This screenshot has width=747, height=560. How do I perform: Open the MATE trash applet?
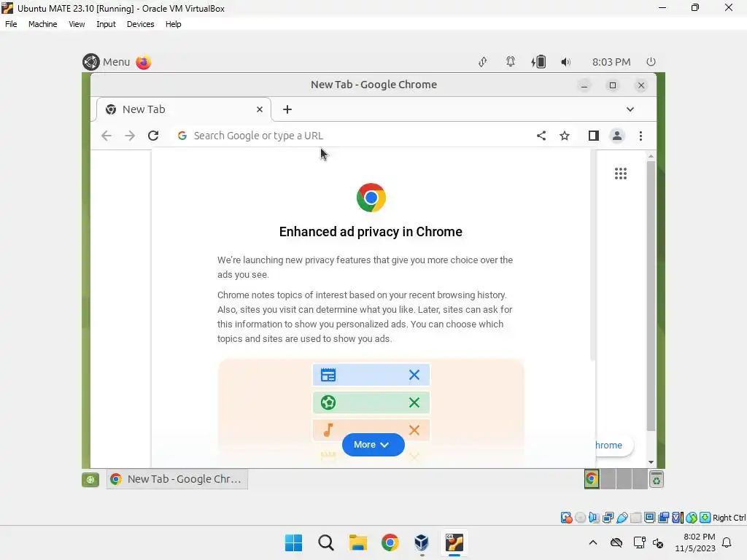[x=657, y=480]
